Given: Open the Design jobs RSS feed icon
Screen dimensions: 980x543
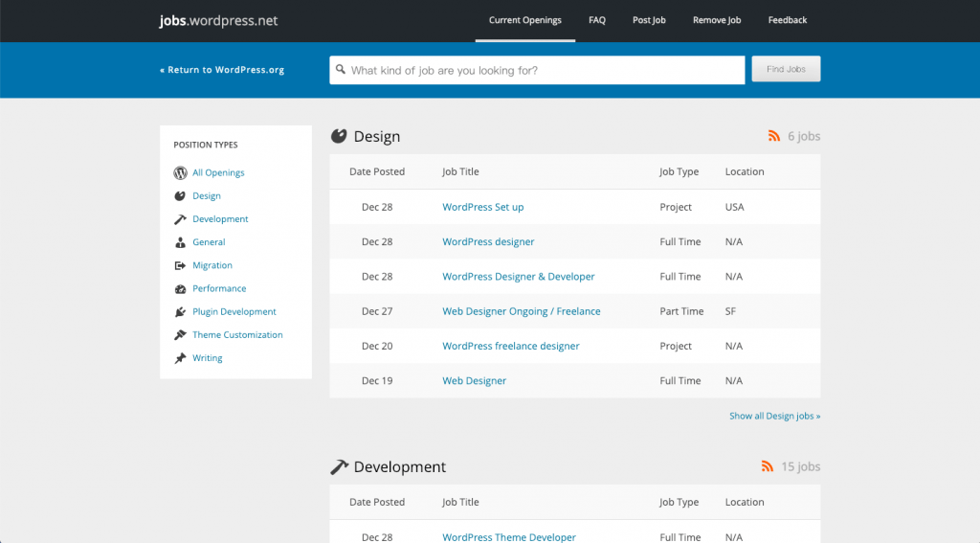Looking at the screenshot, I should pos(773,136).
